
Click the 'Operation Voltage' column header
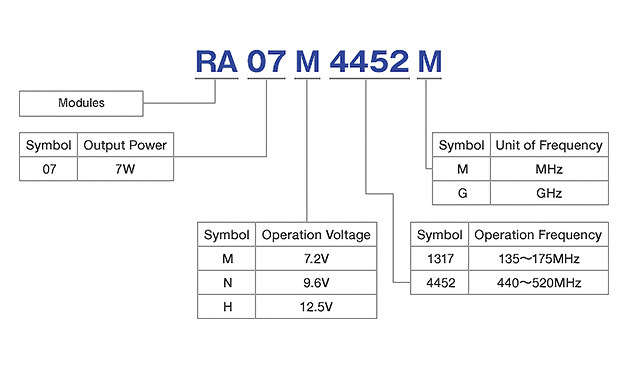point(316,234)
